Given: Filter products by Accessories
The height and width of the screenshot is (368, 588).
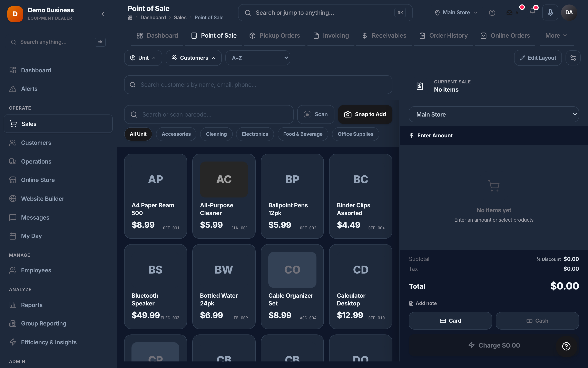Looking at the screenshot, I should pyautogui.click(x=176, y=134).
